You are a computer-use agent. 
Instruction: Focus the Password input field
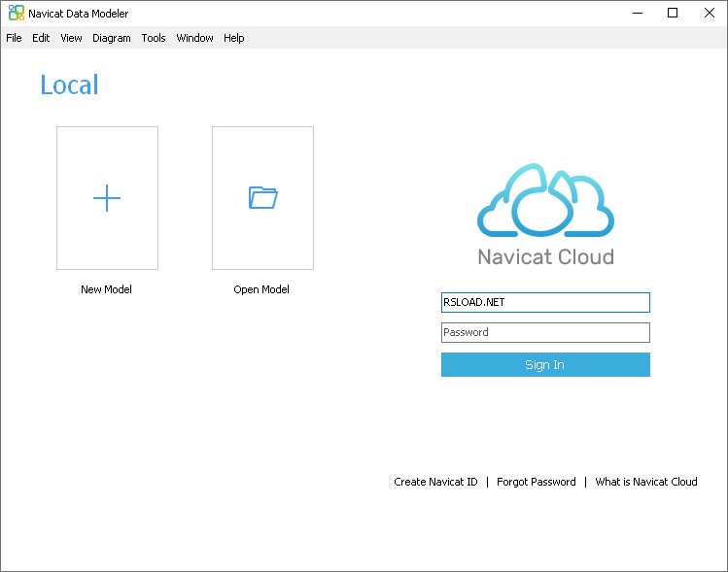point(545,333)
